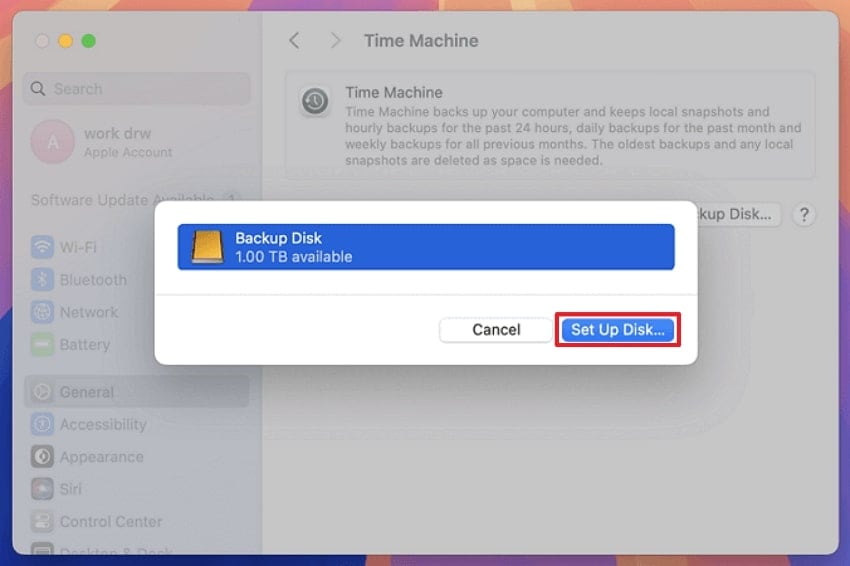The width and height of the screenshot is (850, 566).
Task: Open Software Update Available notice
Action: [137, 200]
